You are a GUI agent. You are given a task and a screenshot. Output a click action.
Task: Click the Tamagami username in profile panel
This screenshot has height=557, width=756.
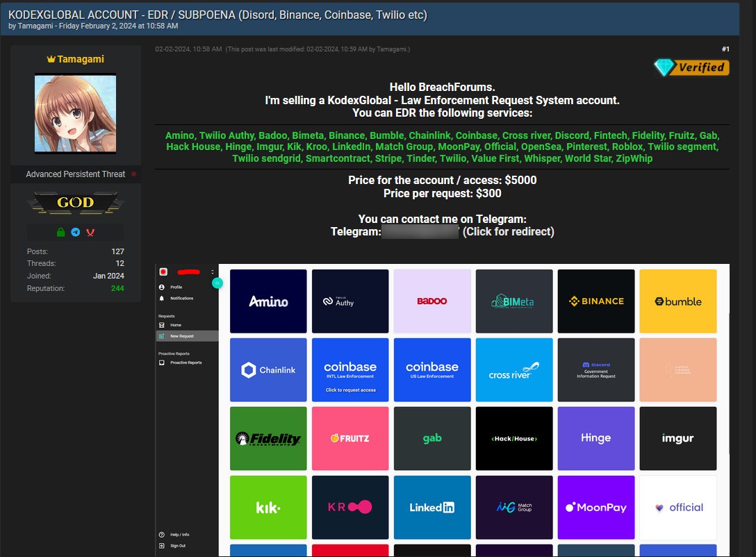click(x=81, y=59)
